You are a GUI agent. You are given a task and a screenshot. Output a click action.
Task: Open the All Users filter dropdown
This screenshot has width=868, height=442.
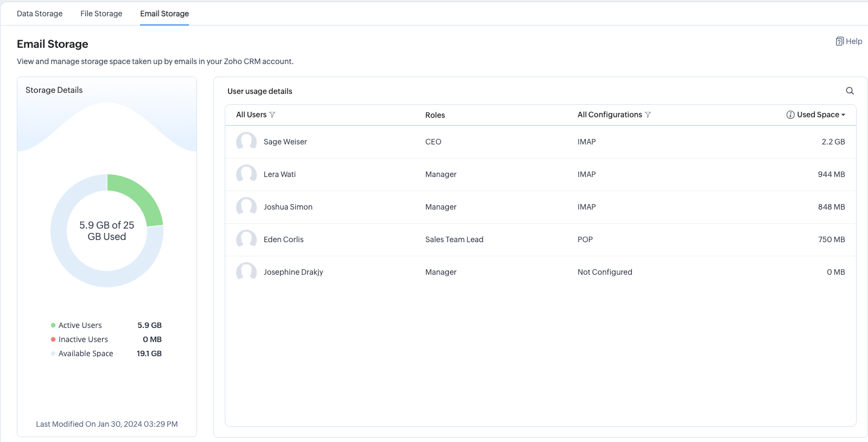pos(251,115)
